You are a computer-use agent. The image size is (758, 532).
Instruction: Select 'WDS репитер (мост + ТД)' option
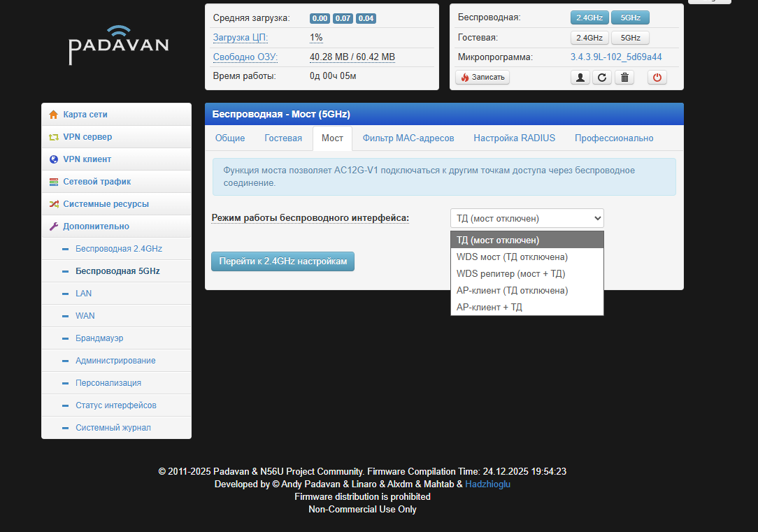[510, 273]
